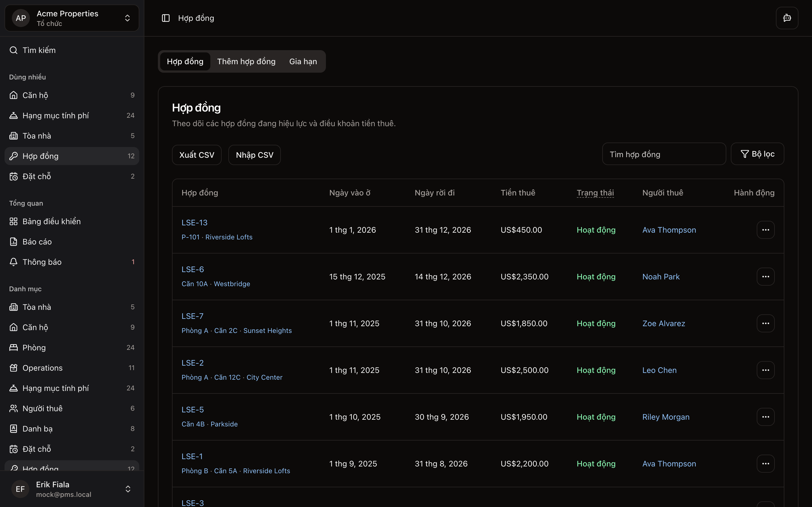Focus the Tìm hợp đồng search field
Viewport: 812px width, 507px height.
click(x=664, y=154)
